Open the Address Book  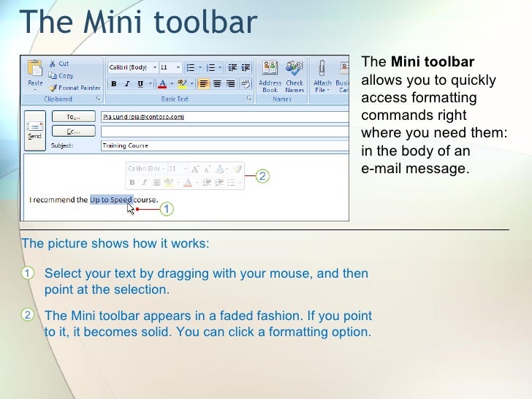(270, 76)
